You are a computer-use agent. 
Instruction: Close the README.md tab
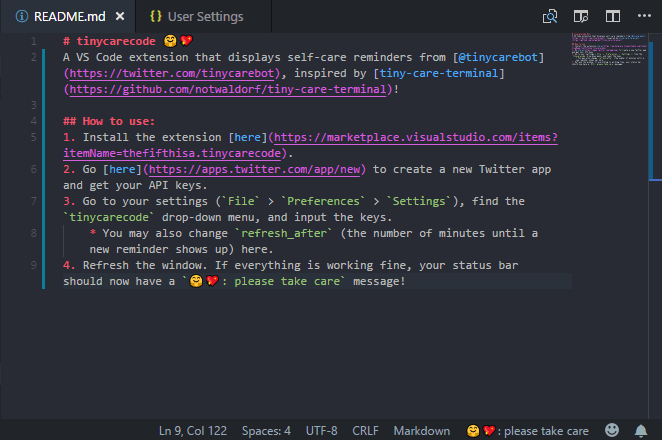[120, 16]
